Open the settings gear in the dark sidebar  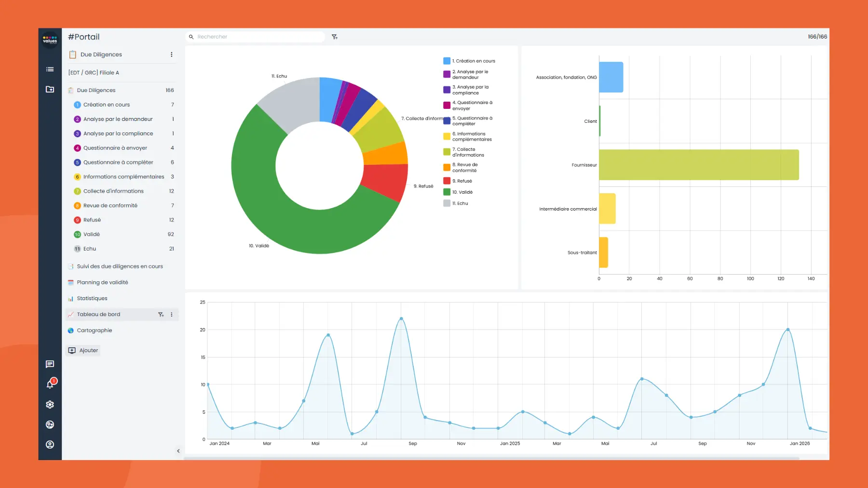tap(50, 404)
